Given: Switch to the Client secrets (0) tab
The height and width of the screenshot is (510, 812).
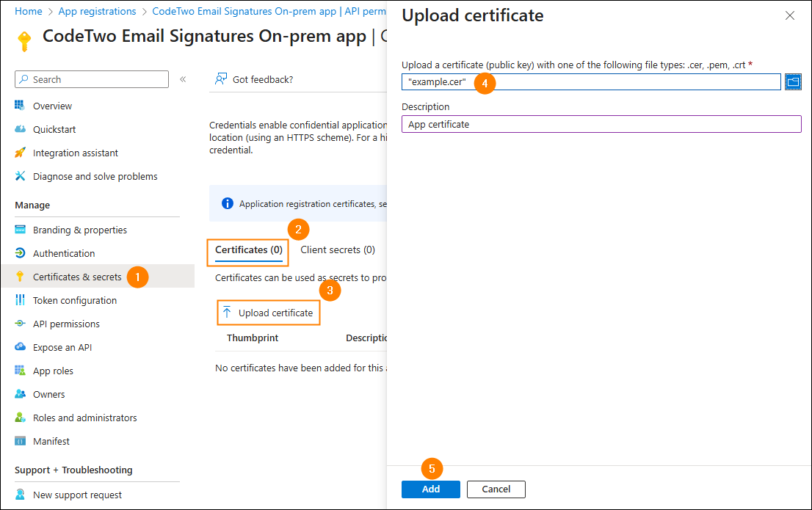Looking at the screenshot, I should click(338, 249).
